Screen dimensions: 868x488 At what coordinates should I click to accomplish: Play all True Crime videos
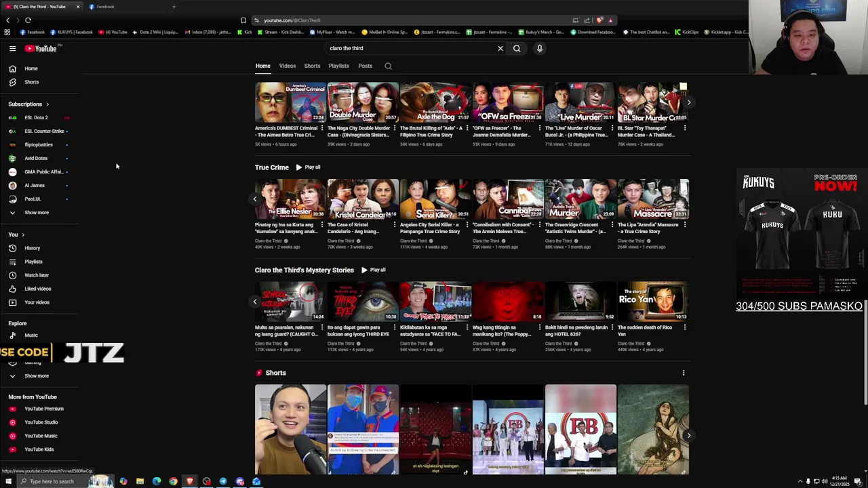pos(308,167)
